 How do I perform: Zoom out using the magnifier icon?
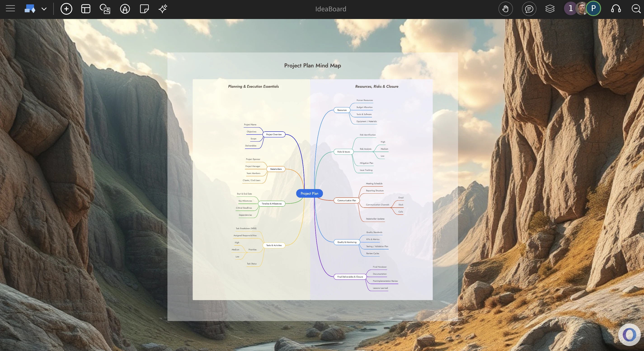point(636,9)
